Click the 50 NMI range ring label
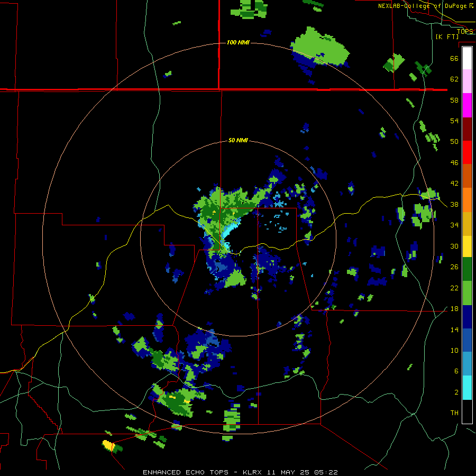The height and width of the screenshot is (476, 476). [238, 140]
